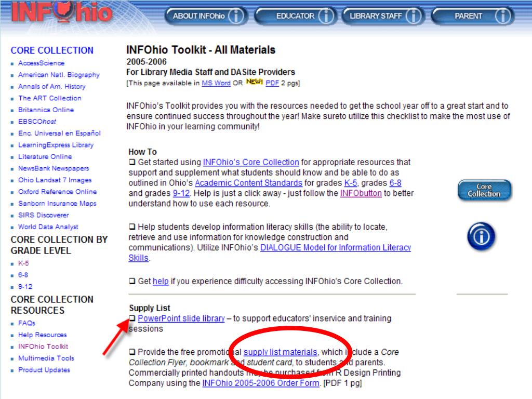This screenshot has width=532, height=399.
Task: Tick the checkbox before 'Help students develop'
Action: 132,227
